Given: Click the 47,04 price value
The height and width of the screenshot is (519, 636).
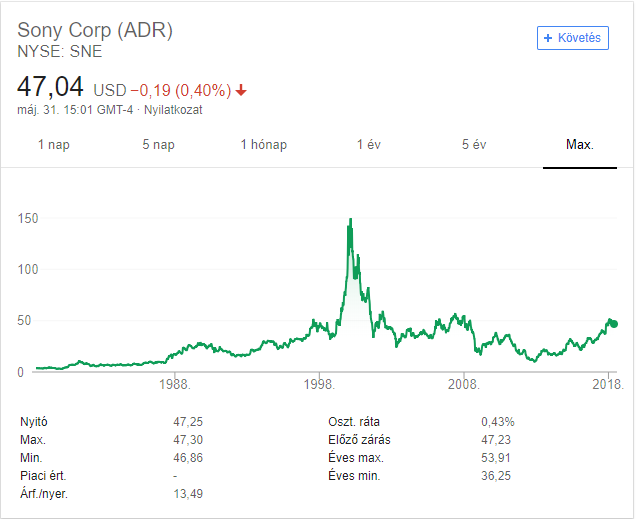Looking at the screenshot, I should (50, 87).
